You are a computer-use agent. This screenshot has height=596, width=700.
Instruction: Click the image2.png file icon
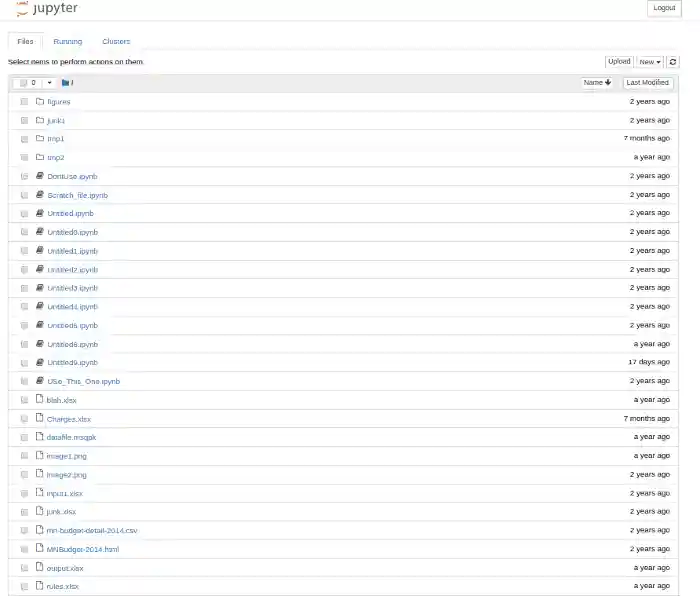click(x=39, y=474)
